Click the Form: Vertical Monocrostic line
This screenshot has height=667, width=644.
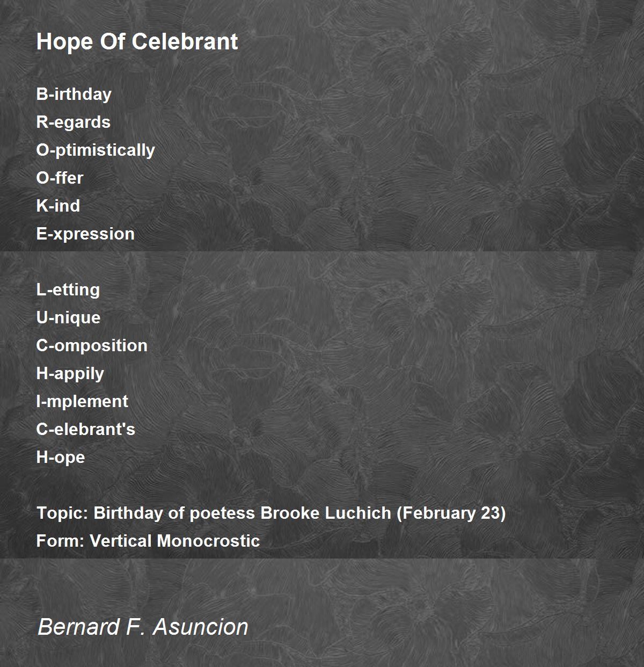click(148, 541)
